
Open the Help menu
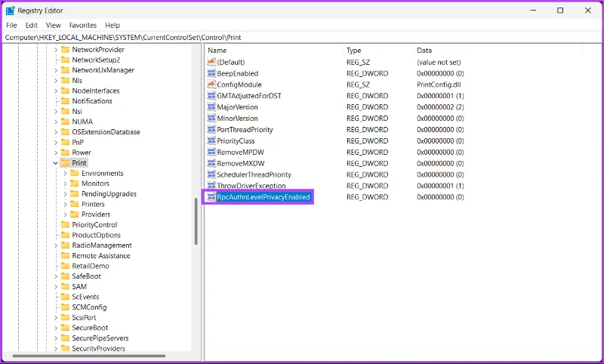point(112,25)
